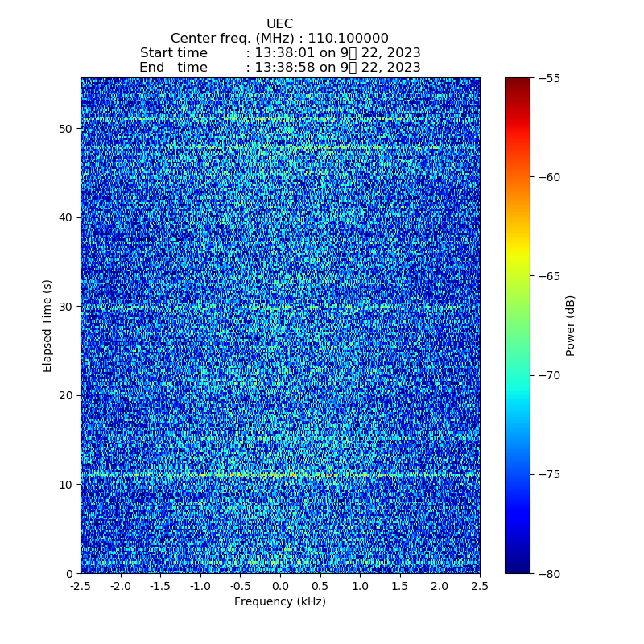Click the UEC title text

pyautogui.click(x=279, y=24)
